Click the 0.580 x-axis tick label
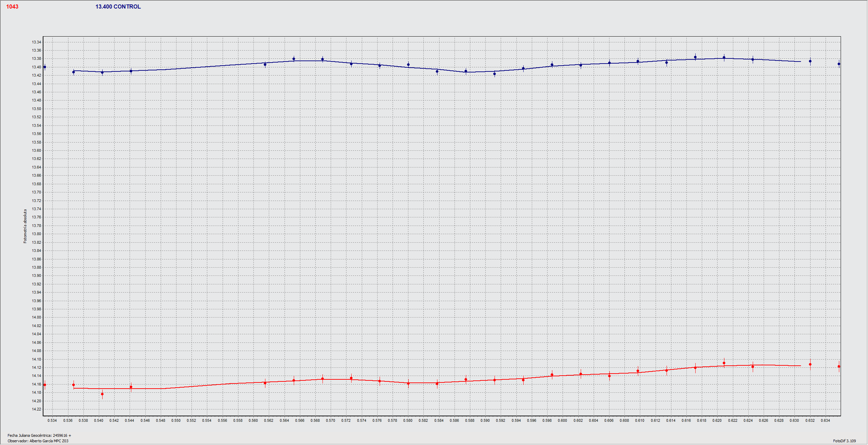868x445 pixels. (x=408, y=421)
